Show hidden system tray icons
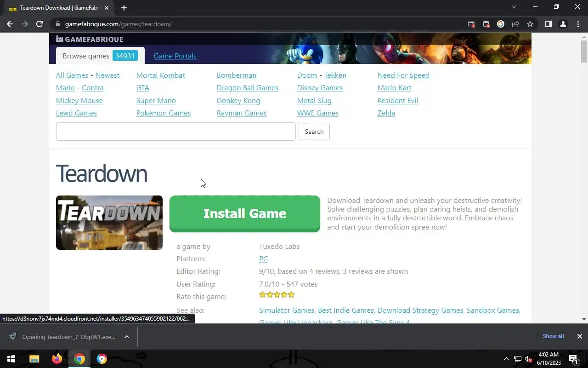 pyautogui.click(x=507, y=359)
